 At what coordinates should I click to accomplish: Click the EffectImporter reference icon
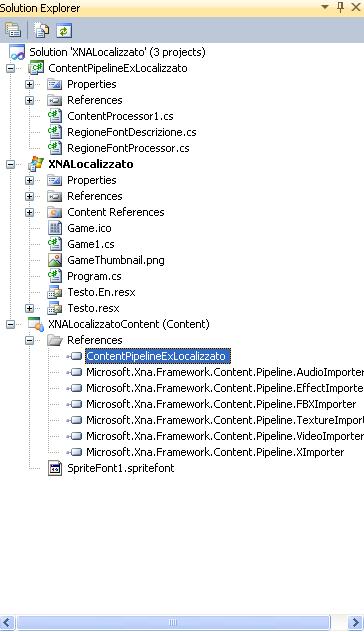75,388
